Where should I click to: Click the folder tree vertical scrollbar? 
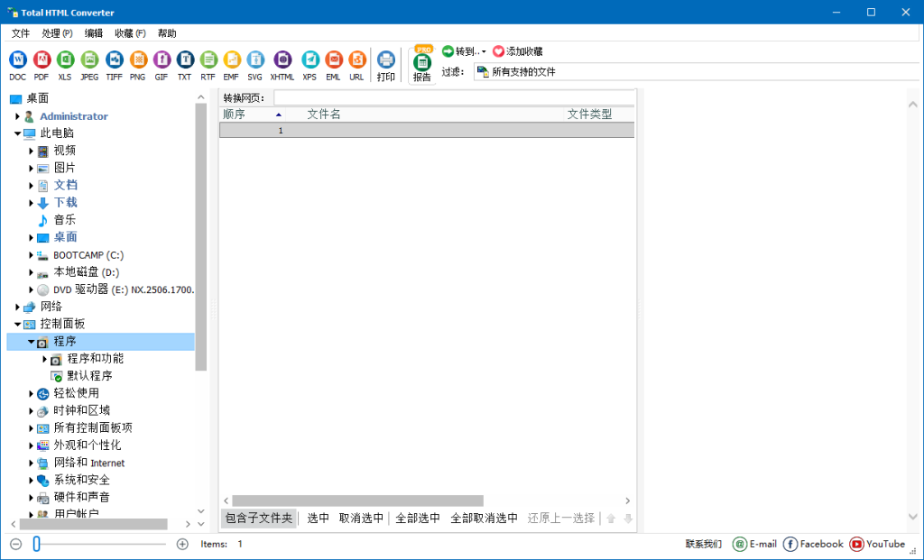pyautogui.click(x=201, y=237)
